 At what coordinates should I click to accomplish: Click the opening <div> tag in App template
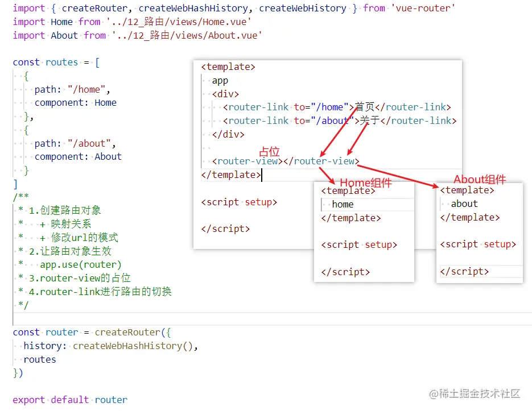[x=226, y=94]
